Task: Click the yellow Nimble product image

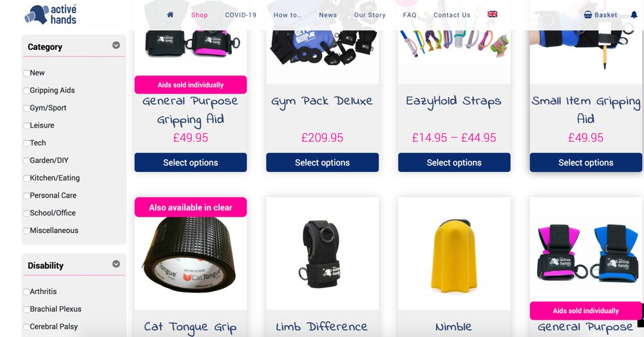Action: click(454, 256)
